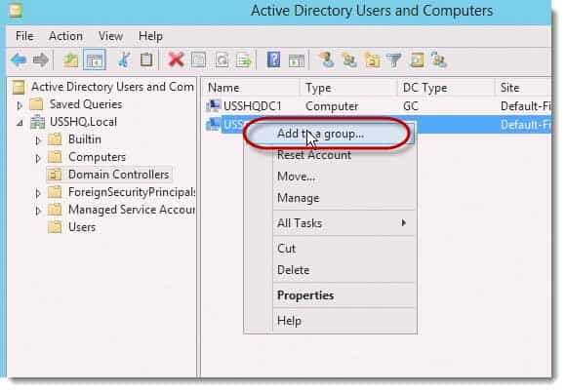Go up one level with folder icon

click(x=71, y=59)
